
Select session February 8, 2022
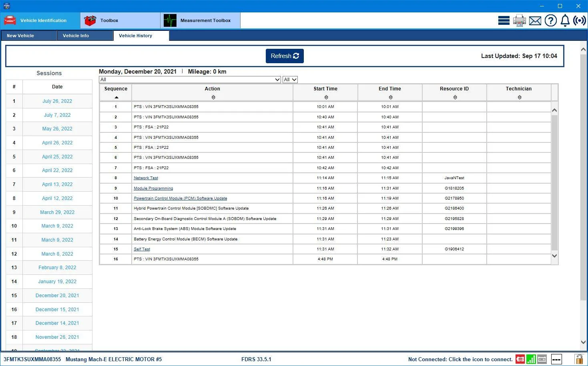coord(57,268)
